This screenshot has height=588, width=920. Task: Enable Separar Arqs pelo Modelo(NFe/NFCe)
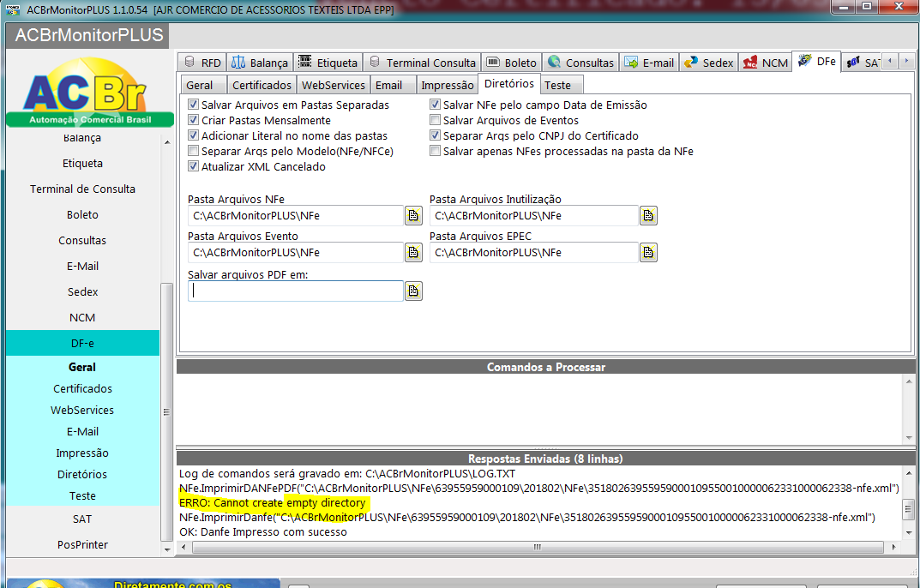point(193,151)
